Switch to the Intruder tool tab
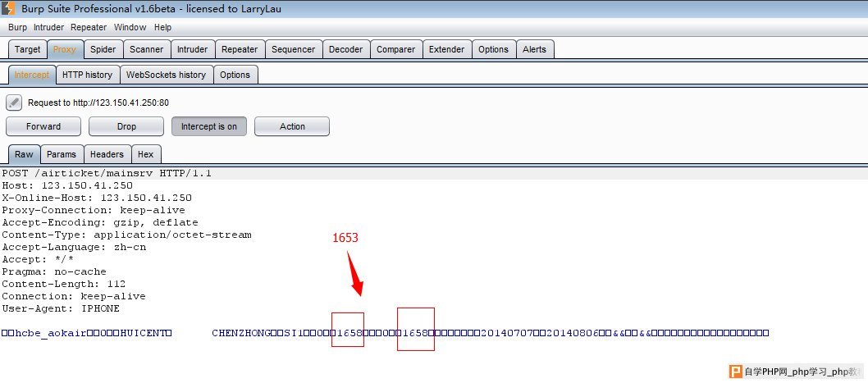 click(x=193, y=49)
